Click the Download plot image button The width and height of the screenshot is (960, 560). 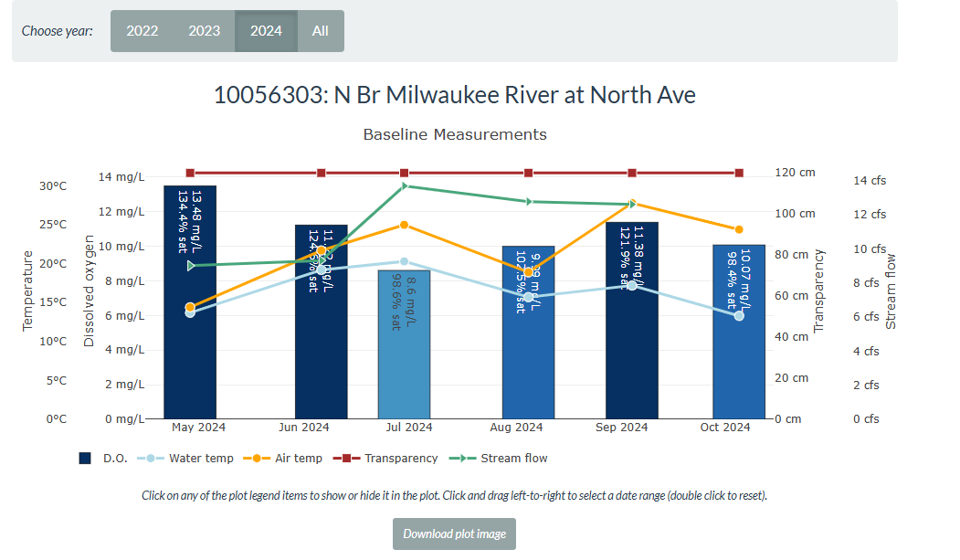[x=454, y=534]
